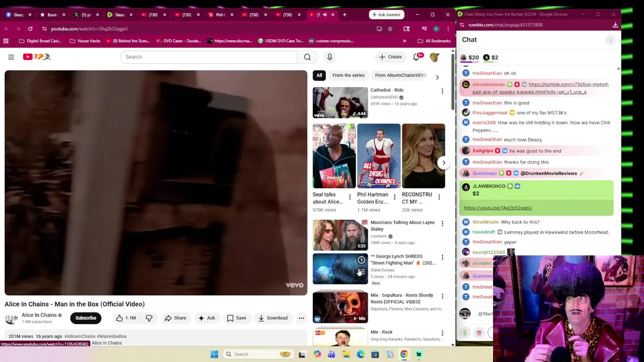Open the House Hacks bookmark folder
The image size is (644, 362).
pyautogui.click(x=85, y=41)
